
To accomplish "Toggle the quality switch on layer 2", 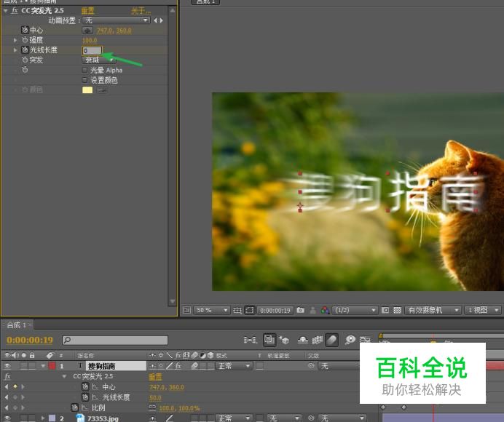I will point(170,418).
